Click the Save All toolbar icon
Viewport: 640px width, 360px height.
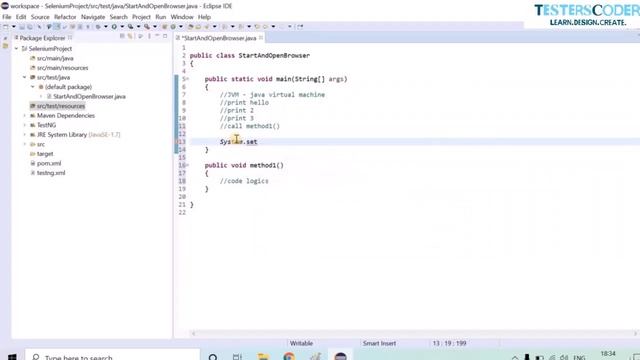point(30,27)
